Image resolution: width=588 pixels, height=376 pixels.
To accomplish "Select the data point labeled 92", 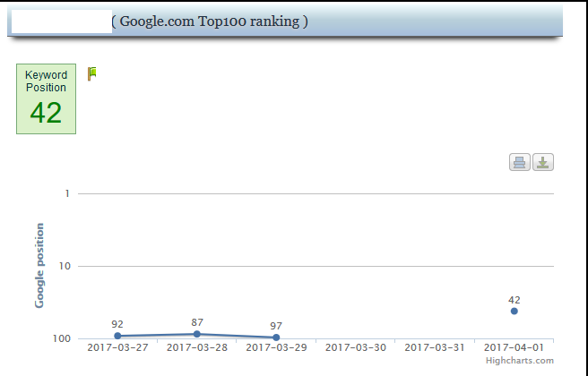I will pyautogui.click(x=117, y=336).
